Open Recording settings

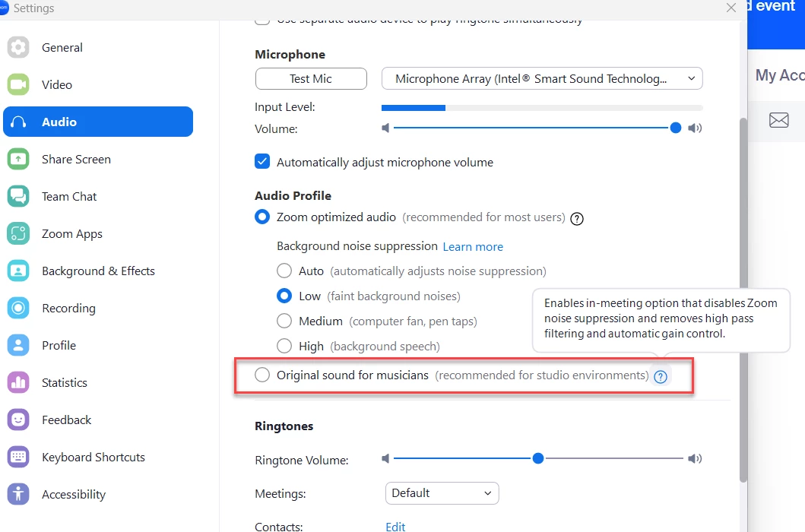98,308
